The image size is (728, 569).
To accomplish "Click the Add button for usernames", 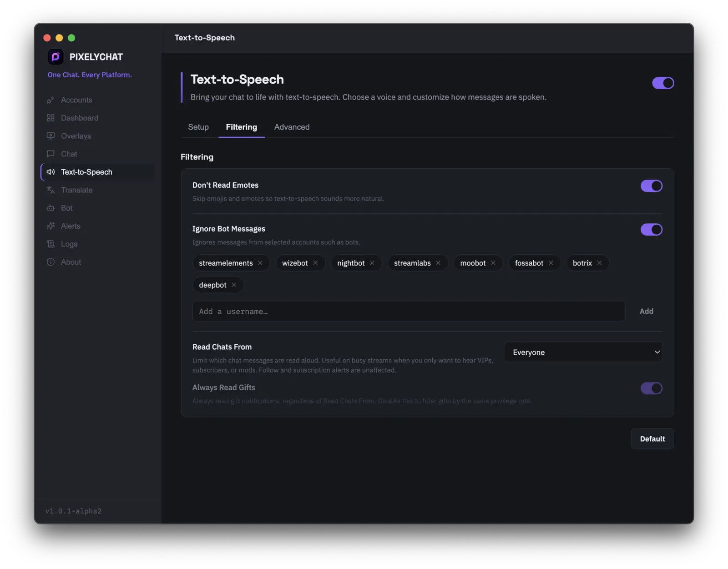I will [646, 311].
